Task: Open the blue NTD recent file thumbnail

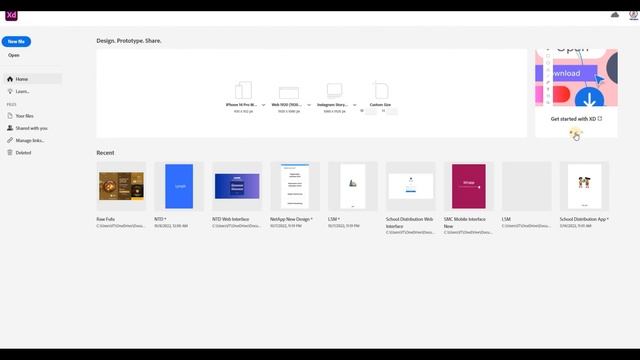Action: point(179,186)
